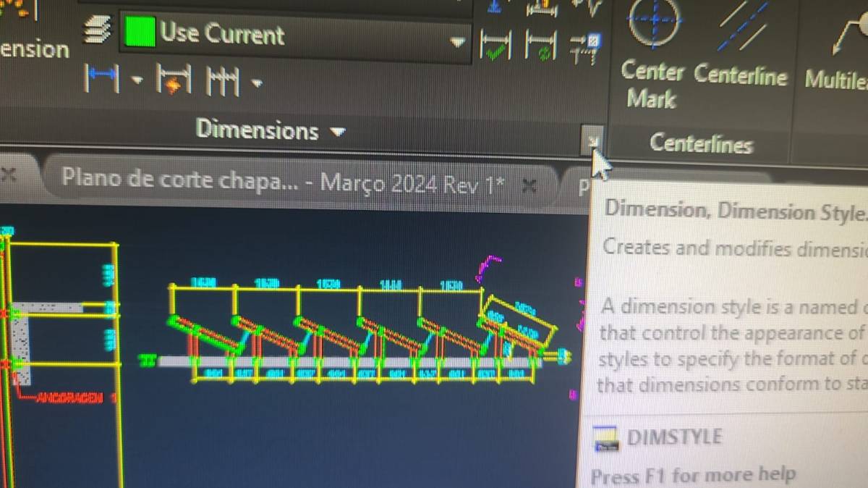Viewport: 868px width, 488px height.
Task: Choose the Centerline tool
Action: click(x=741, y=45)
